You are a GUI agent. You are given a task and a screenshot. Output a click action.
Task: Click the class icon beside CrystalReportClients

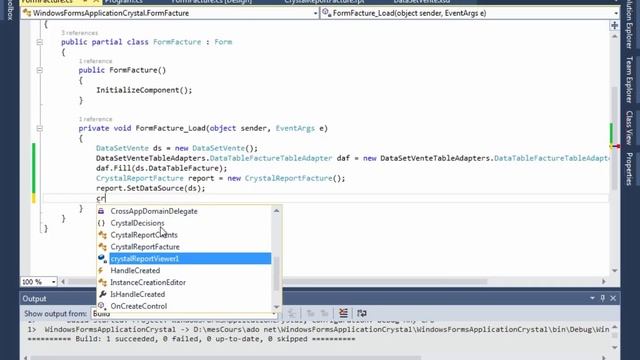(x=102, y=235)
